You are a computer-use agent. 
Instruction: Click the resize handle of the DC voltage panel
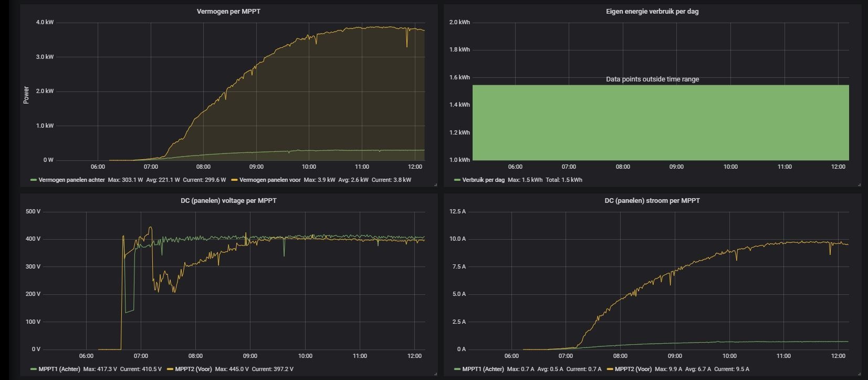click(x=435, y=374)
